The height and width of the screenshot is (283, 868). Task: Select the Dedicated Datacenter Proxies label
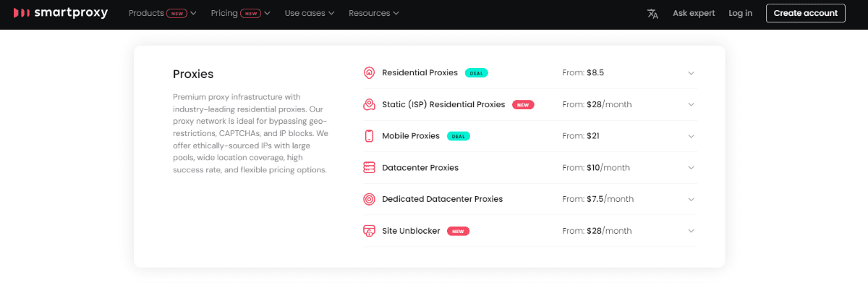(442, 199)
